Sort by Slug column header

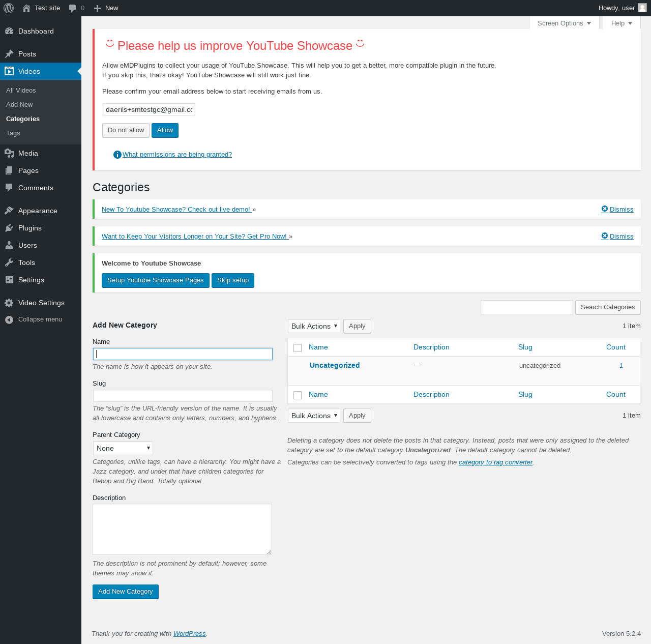tap(525, 347)
